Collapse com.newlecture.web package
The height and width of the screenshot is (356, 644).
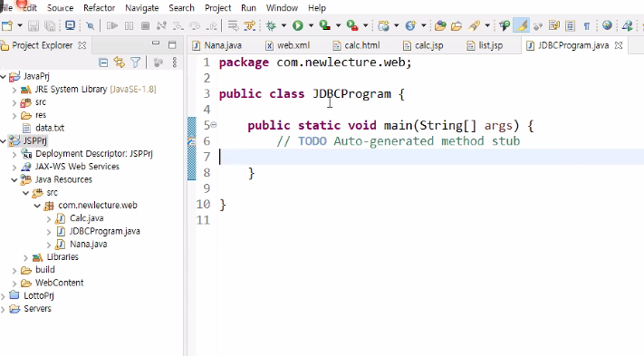tap(37, 206)
